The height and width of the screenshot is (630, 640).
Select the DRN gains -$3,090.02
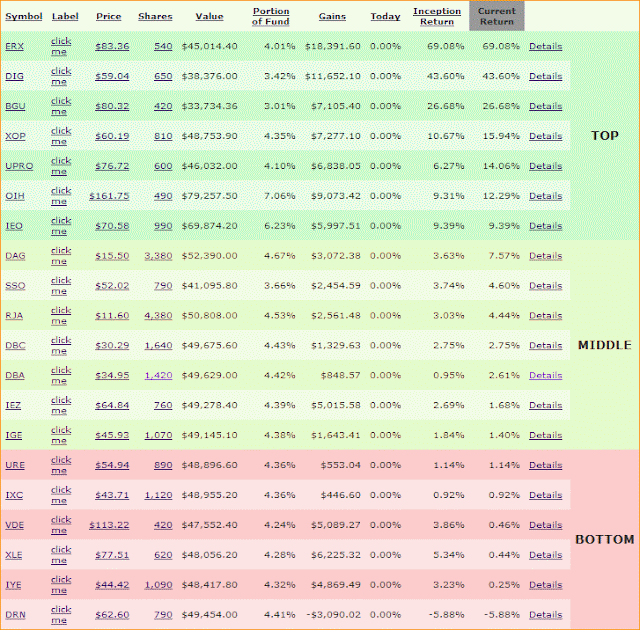pos(333,614)
